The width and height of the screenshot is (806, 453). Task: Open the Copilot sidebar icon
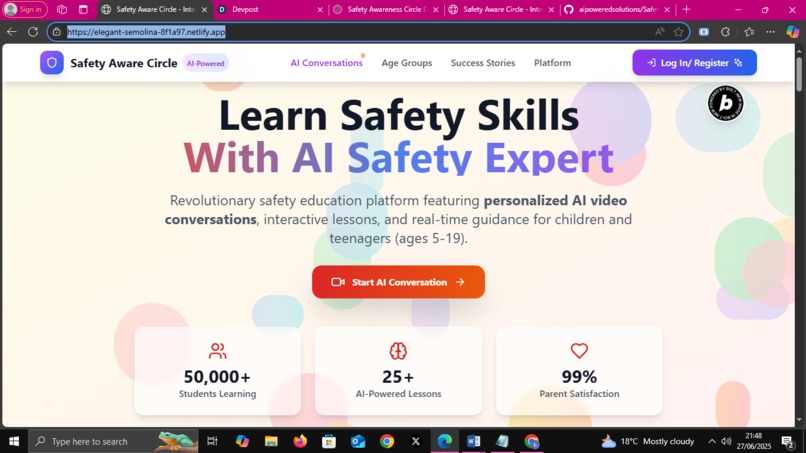tap(793, 32)
